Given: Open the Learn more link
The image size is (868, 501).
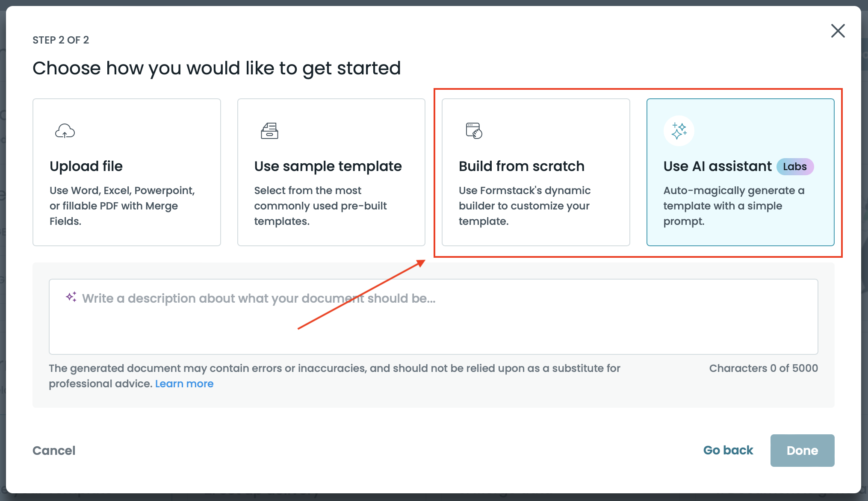Looking at the screenshot, I should 184,384.
